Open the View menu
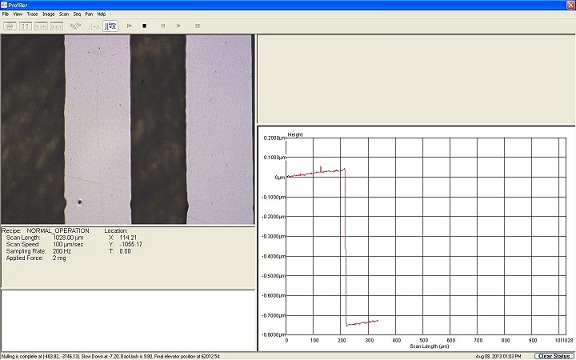This screenshot has height=360, width=576. tap(18, 14)
